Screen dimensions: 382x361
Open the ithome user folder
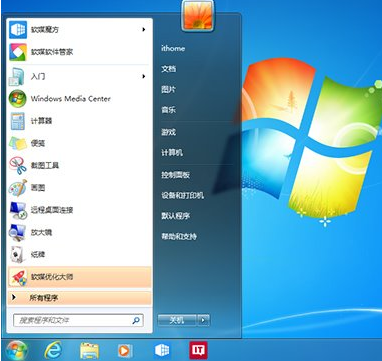(173, 48)
